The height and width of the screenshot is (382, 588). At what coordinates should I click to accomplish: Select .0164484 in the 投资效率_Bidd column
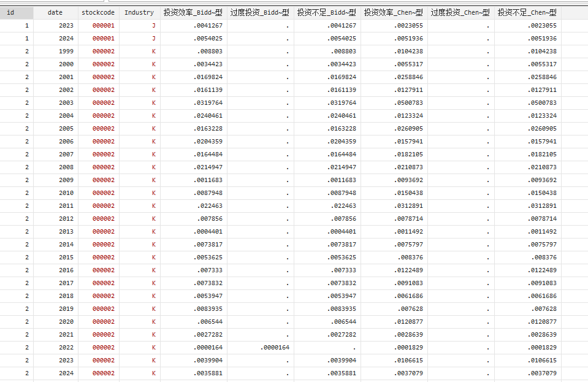[194, 154]
